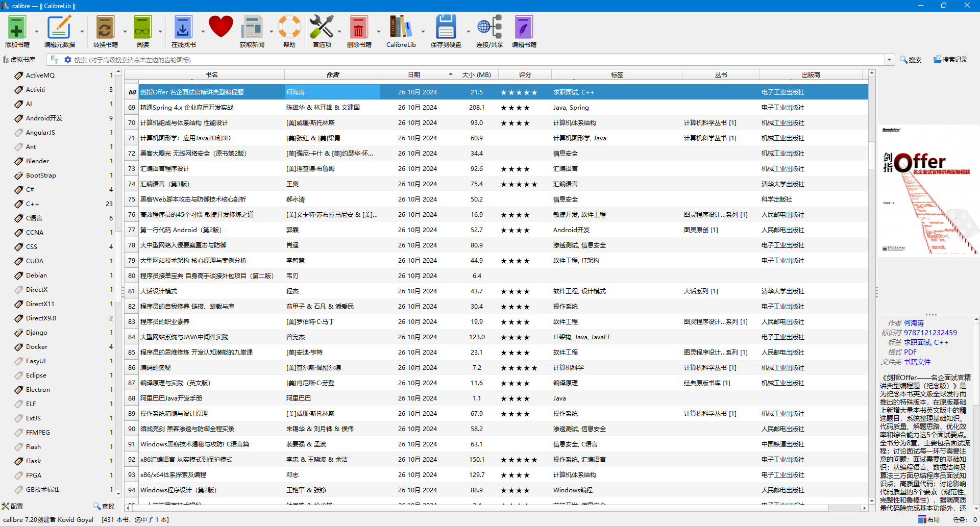
Task: Select the C++ tag in tag browser
Action: 33,204
